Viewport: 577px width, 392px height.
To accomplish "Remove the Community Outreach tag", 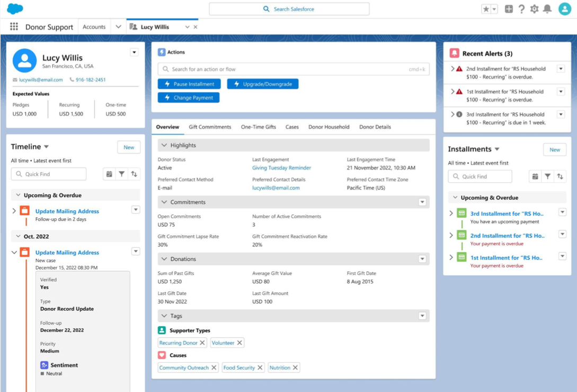I will click(214, 368).
